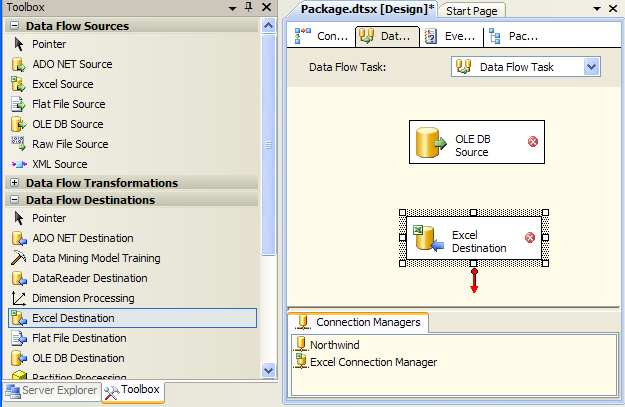Image resolution: width=625 pixels, height=407 pixels.
Task: Select the XML Source icon
Action: coord(18,164)
